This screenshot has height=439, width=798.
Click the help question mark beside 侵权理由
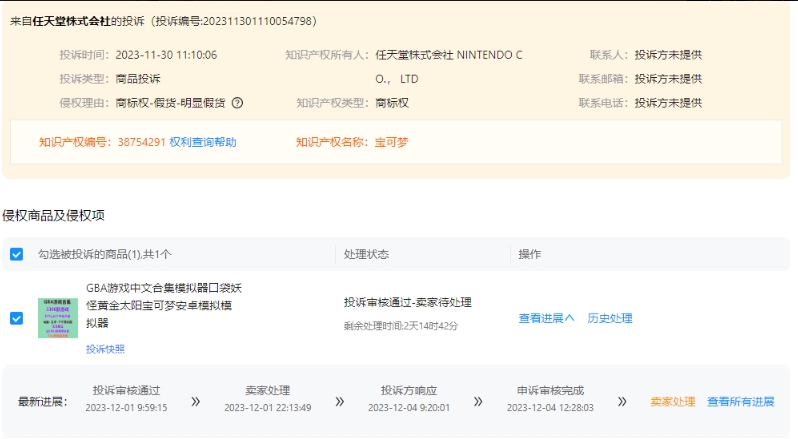(238, 103)
